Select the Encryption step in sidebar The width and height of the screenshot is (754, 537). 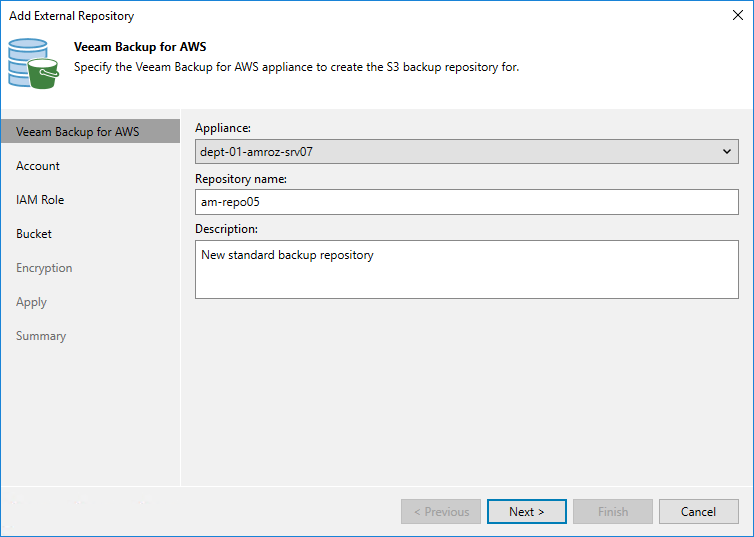click(x=44, y=268)
